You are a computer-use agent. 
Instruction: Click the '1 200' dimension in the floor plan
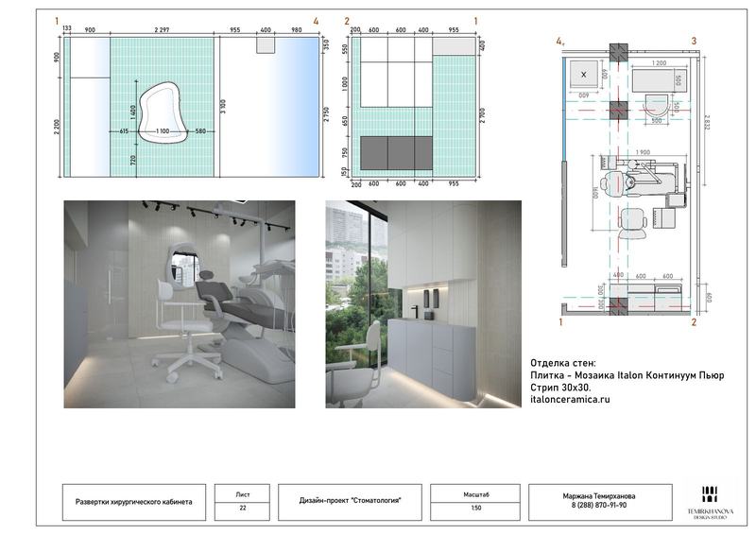659,63
